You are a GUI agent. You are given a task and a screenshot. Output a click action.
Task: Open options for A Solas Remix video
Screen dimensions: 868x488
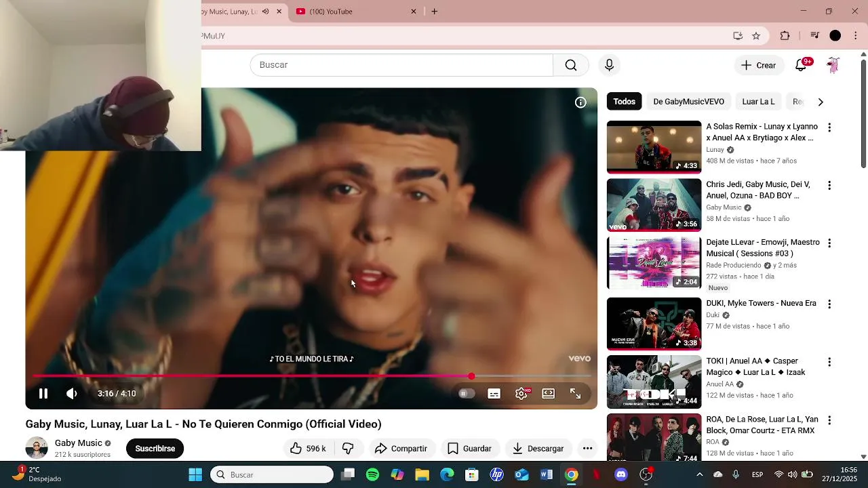[829, 127]
